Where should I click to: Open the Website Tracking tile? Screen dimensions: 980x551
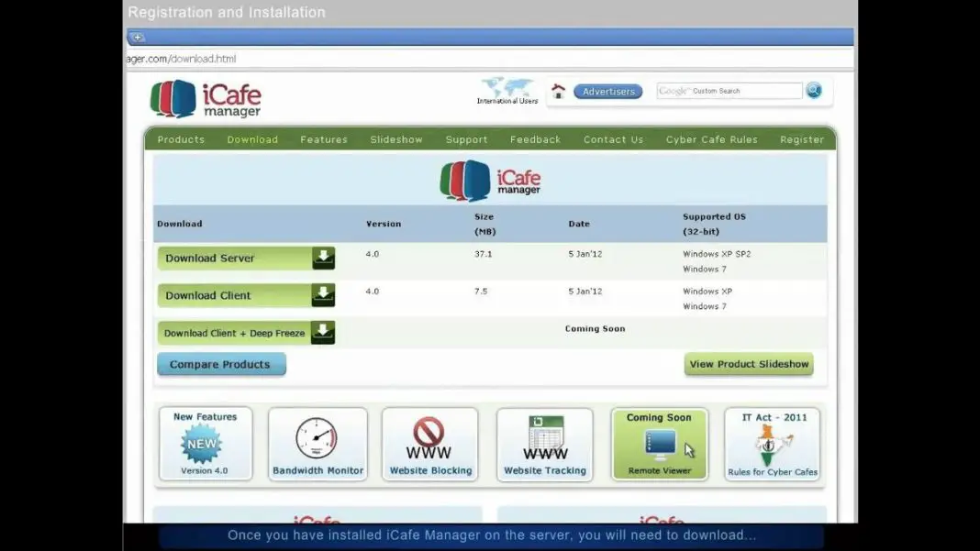click(x=545, y=444)
